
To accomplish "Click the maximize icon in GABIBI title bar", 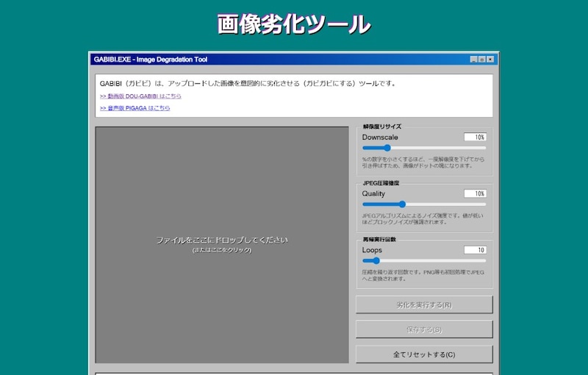I will [x=481, y=60].
